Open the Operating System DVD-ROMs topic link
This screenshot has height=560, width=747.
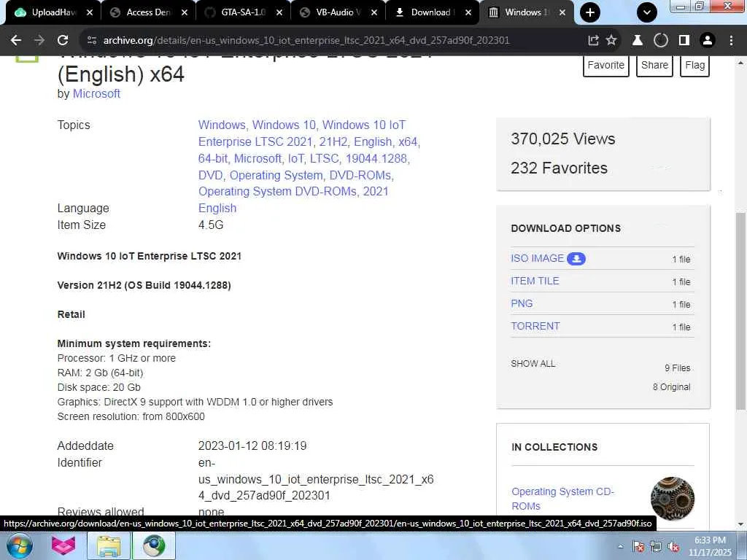277,192
